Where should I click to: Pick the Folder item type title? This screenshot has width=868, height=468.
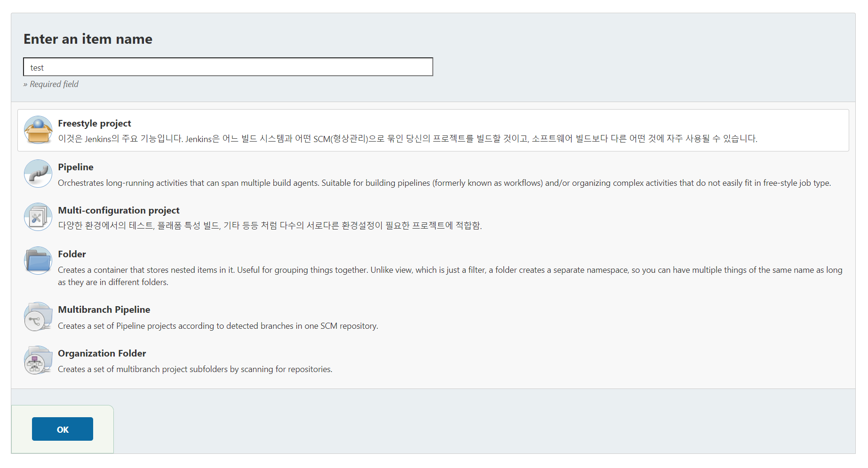(x=72, y=254)
